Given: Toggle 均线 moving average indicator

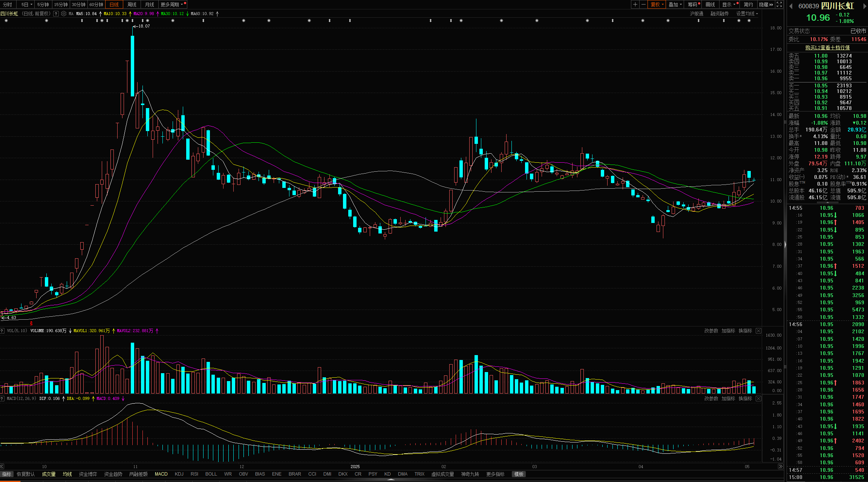Looking at the screenshot, I should tap(67, 474).
